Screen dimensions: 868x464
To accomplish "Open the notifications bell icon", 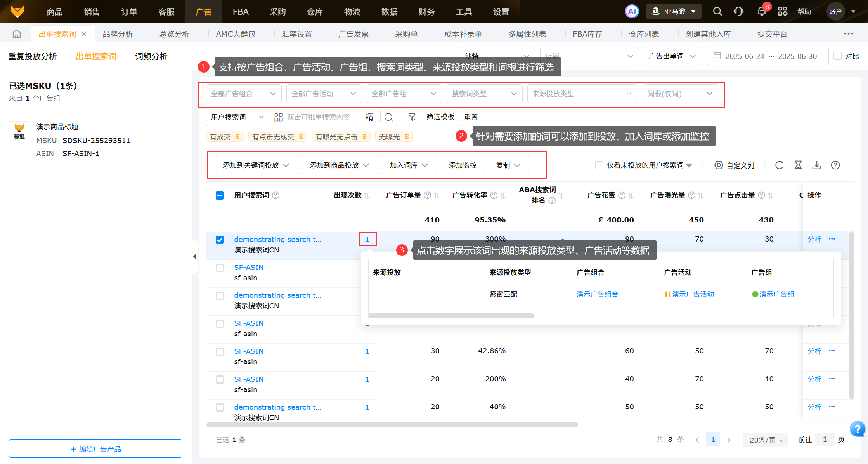I will (x=762, y=11).
